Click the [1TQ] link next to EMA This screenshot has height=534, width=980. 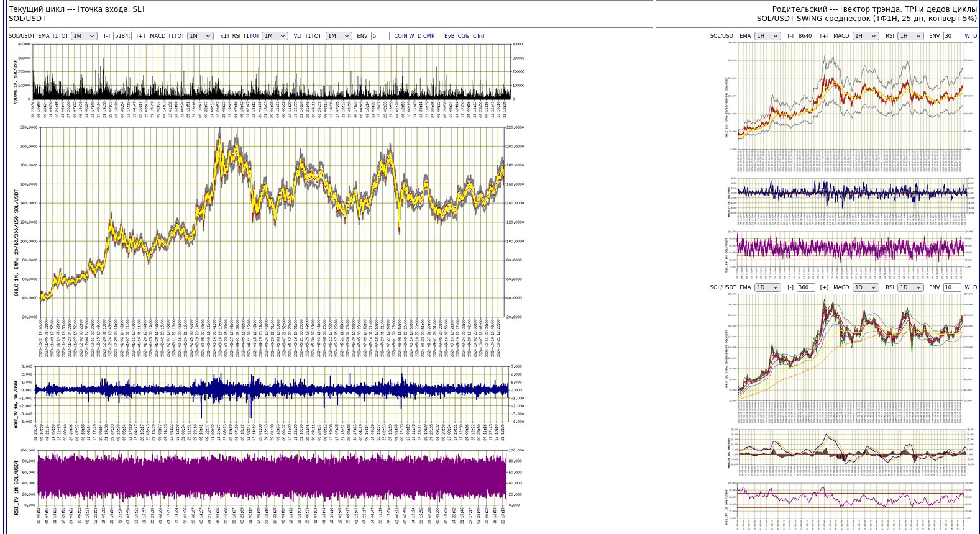[60, 36]
